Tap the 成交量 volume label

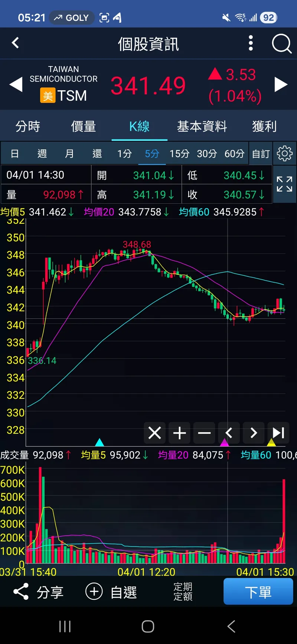tap(14, 455)
